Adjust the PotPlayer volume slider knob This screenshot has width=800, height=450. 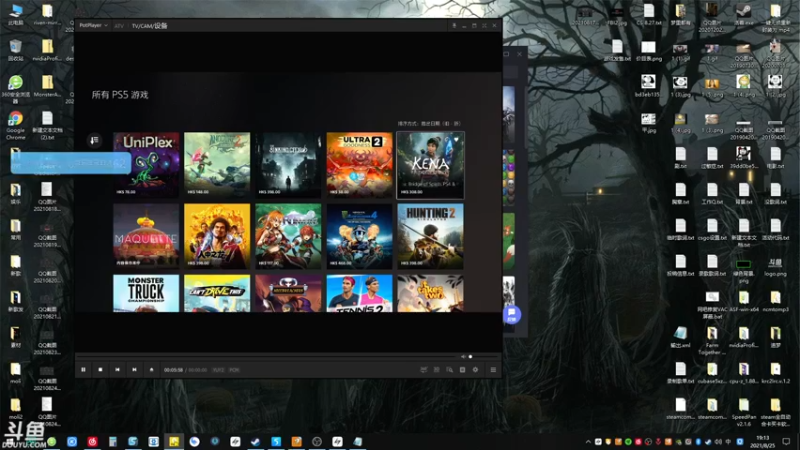[x=470, y=357]
